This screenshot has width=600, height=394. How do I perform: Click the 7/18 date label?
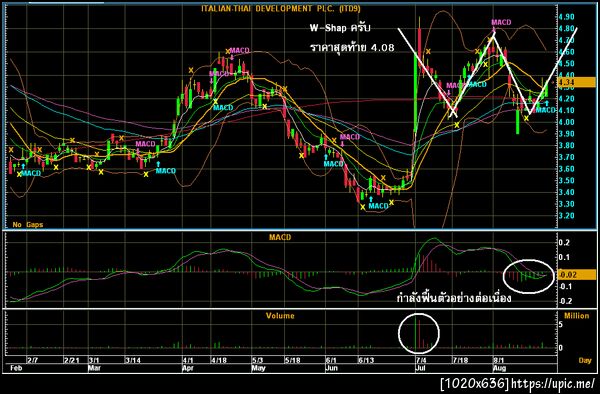click(460, 360)
